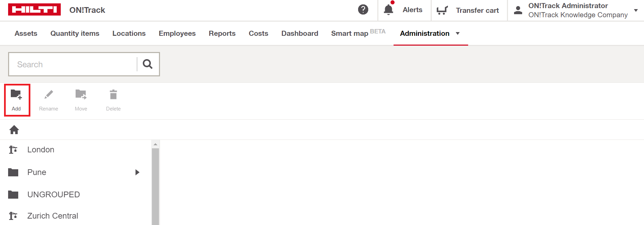Open the user account dropdown arrow
Viewport: 644px width, 225px height.
tap(636, 10)
